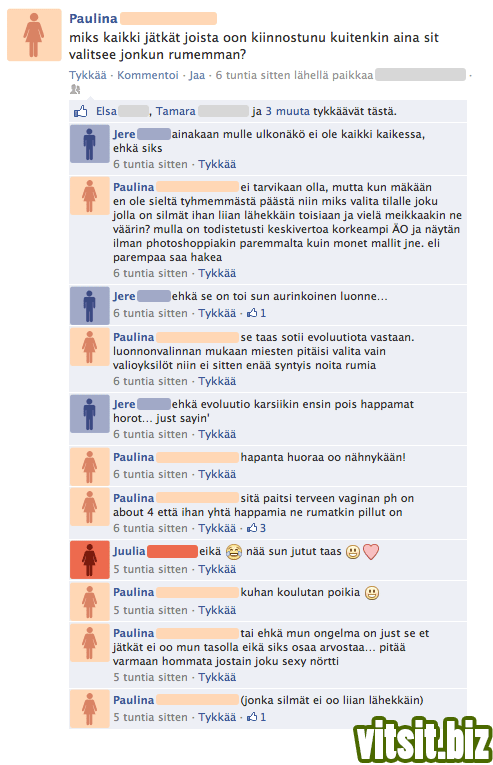The width and height of the screenshot is (493, 765).
Task: Open Paulina's name on 'kuhan koulutan poikia' comment
Action: click(x=134, y=592)
